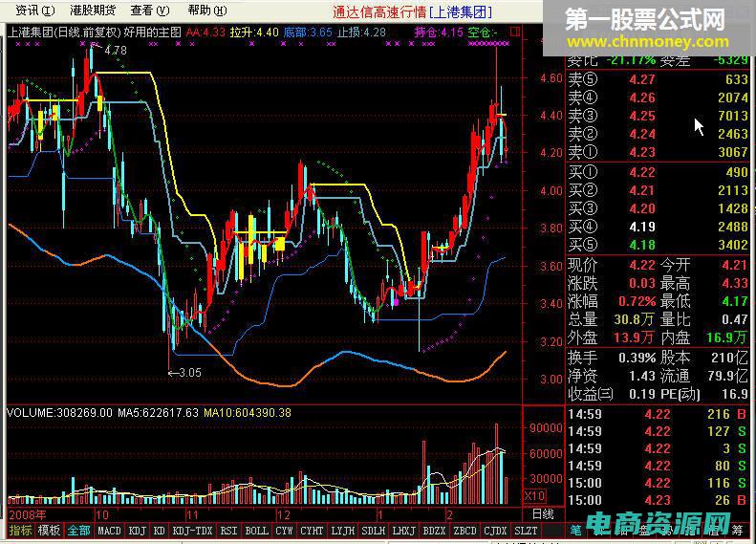Select the LHXJ indicator tab
The image size is (756, 544).
click(404, 531)
